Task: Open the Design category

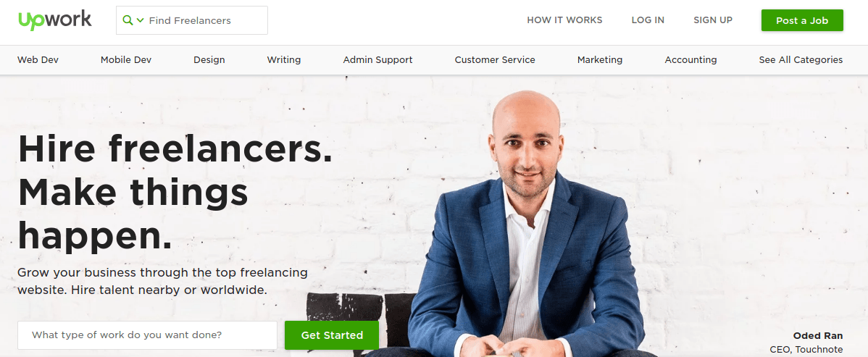Action: [209, 60]
